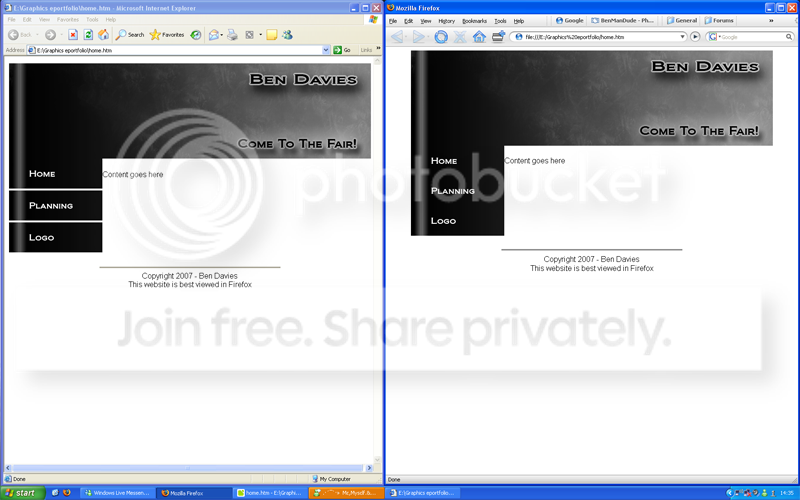
Task: Open Firefox URL bar history dropdown
Action: click(682, 37)
